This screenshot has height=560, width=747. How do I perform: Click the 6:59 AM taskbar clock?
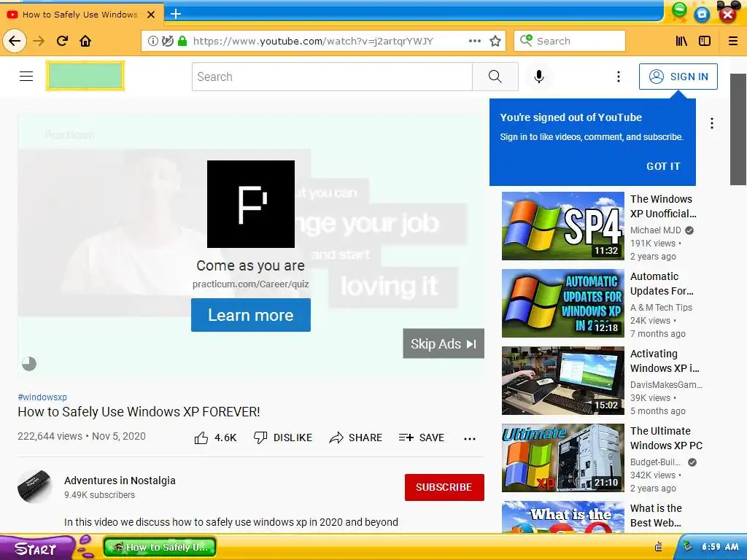(720, 547)
